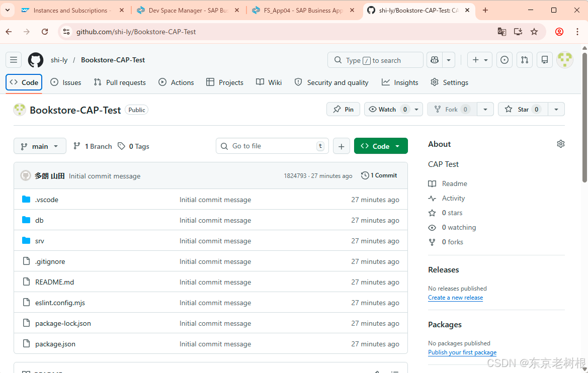Click the browser Back arrow
This screenshot has height=373, width=588.
pos(9,32)
